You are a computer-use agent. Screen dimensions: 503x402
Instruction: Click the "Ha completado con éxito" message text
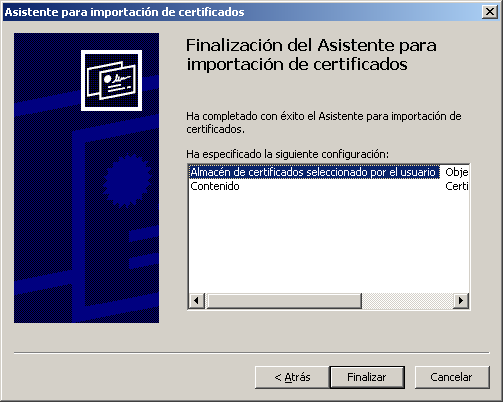point(324,122)
